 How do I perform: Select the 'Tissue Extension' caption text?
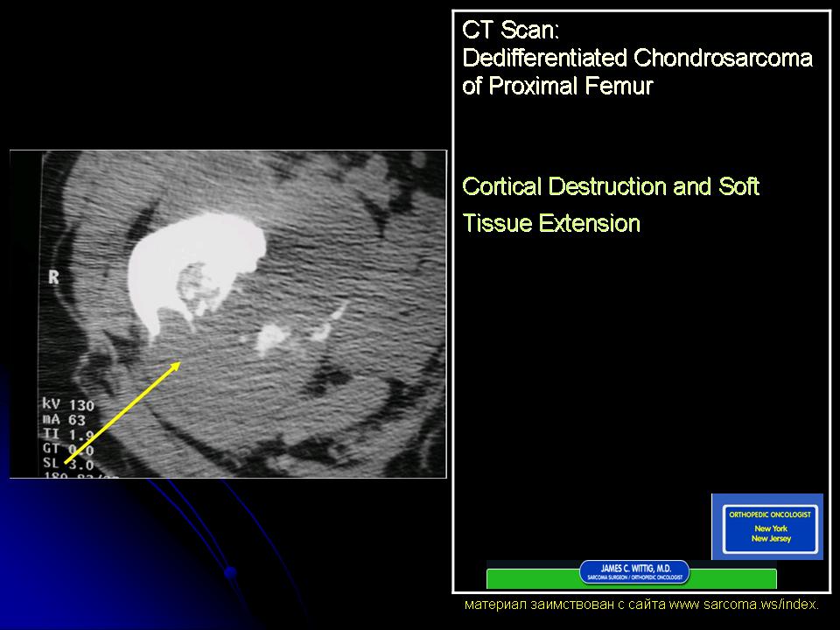(551, 224)
